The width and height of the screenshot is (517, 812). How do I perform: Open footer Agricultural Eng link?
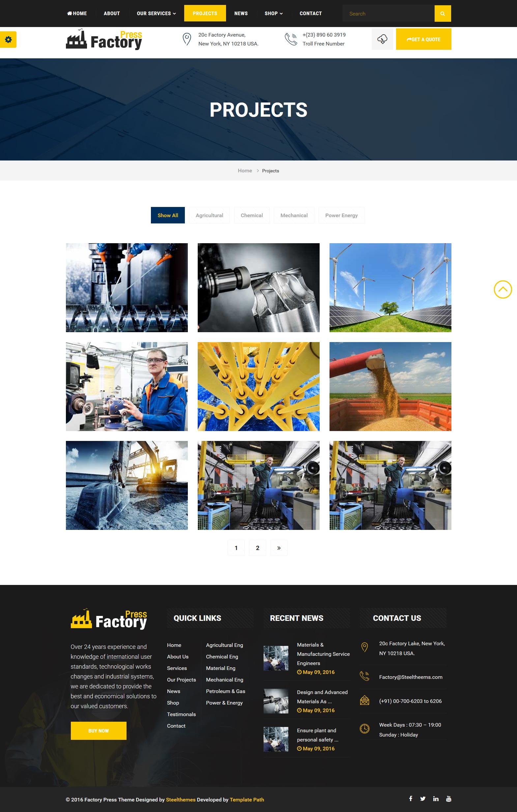(225, 645)
